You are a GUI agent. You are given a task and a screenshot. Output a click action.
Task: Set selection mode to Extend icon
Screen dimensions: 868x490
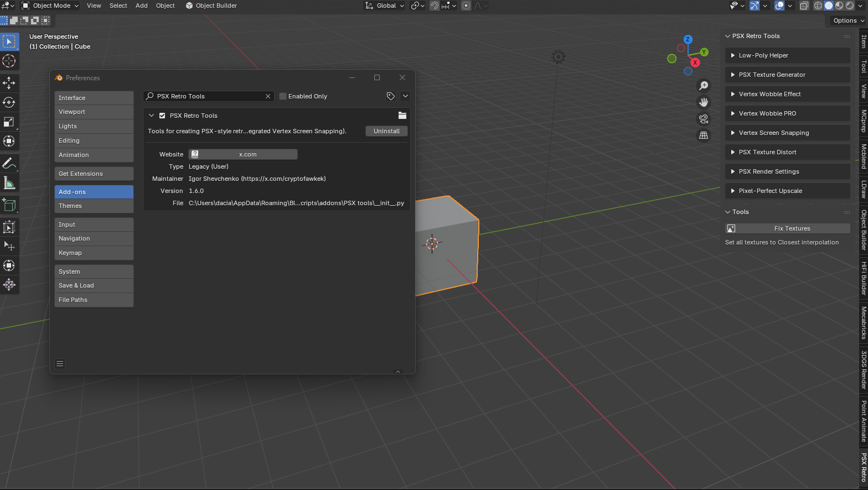14,20
